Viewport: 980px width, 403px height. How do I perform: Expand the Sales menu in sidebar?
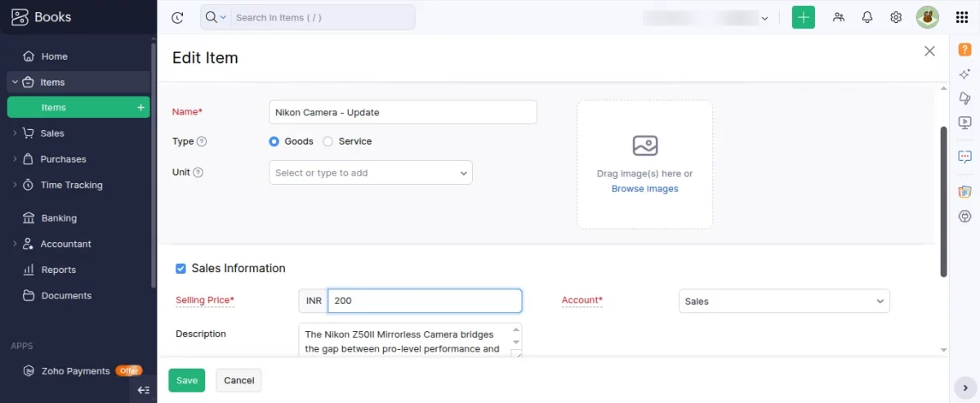15,133
